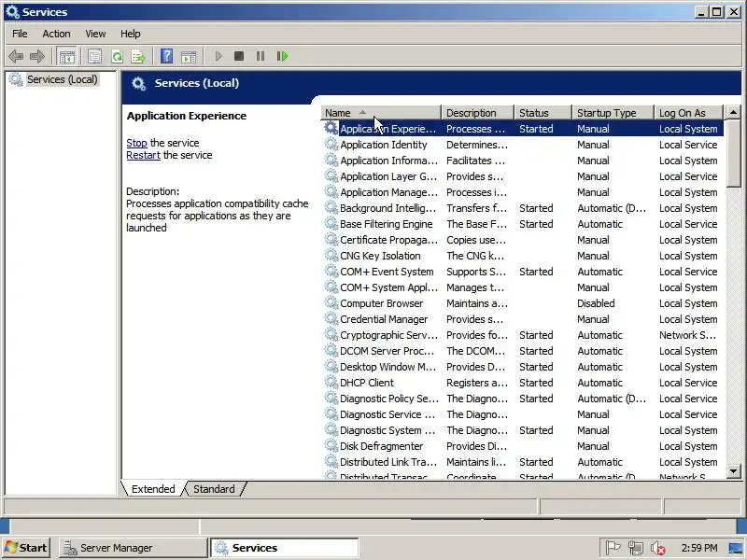
Task: Select Background Intelligent Transfer row
Action: (x=523, y=208)
